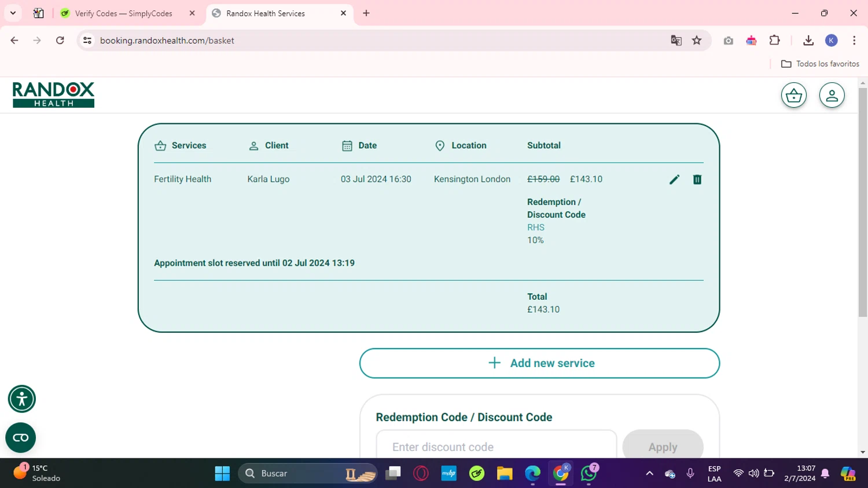Screen dimensions: 868x488
Task: Focus the Enter discount code field
Action: pyautogui.click(x=496, y=447)
